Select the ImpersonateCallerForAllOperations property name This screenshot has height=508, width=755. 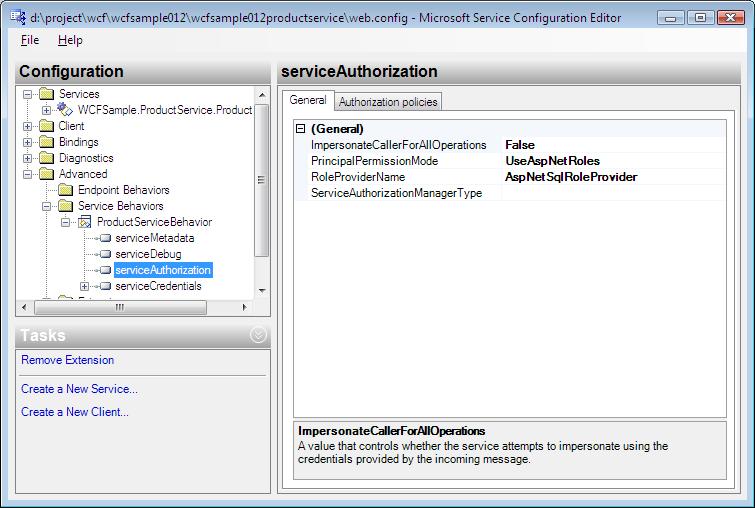pyautogui.click(x=399, y=145)
